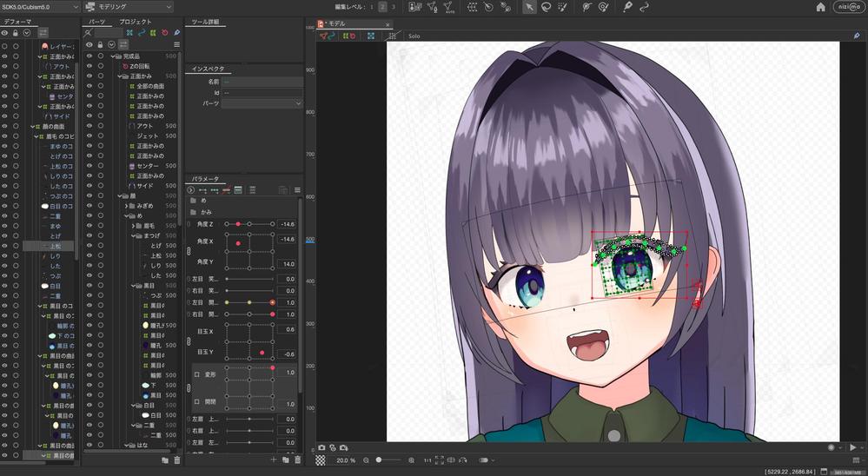
Task: Toggle the lock circle for the 完成品 part
Action: 100,56
